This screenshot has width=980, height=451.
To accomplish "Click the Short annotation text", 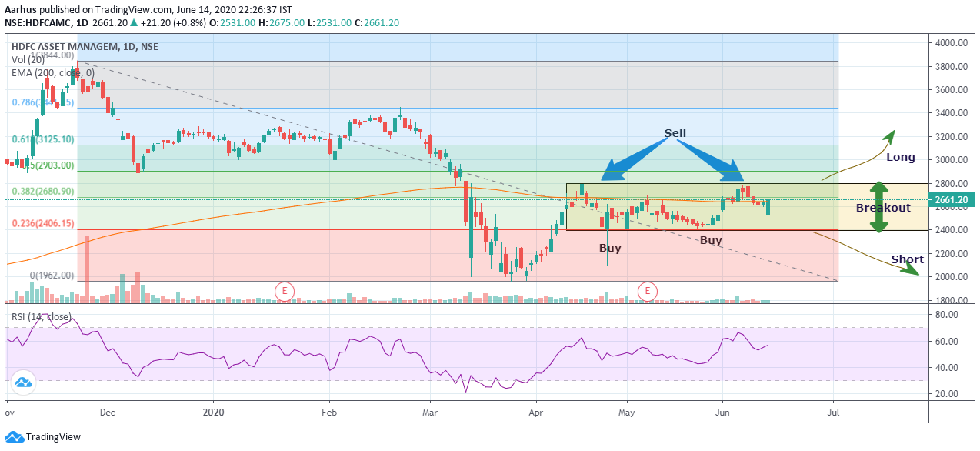I will point(907,259).
